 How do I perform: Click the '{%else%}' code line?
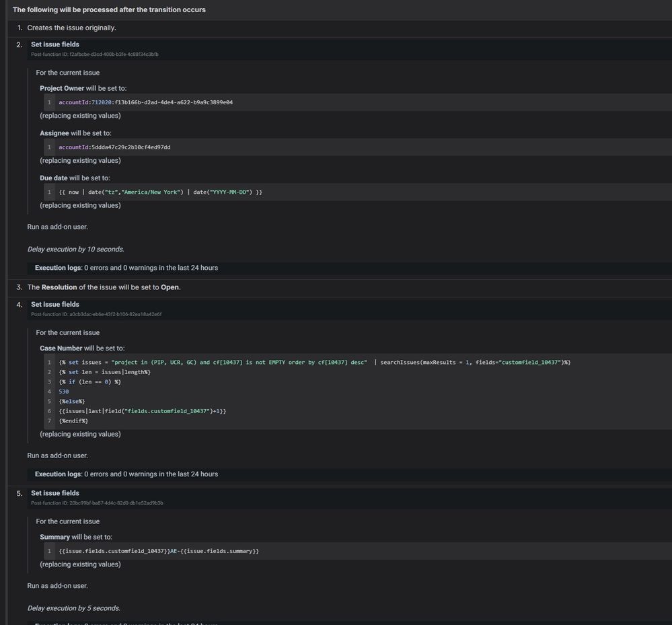point(72,402)
